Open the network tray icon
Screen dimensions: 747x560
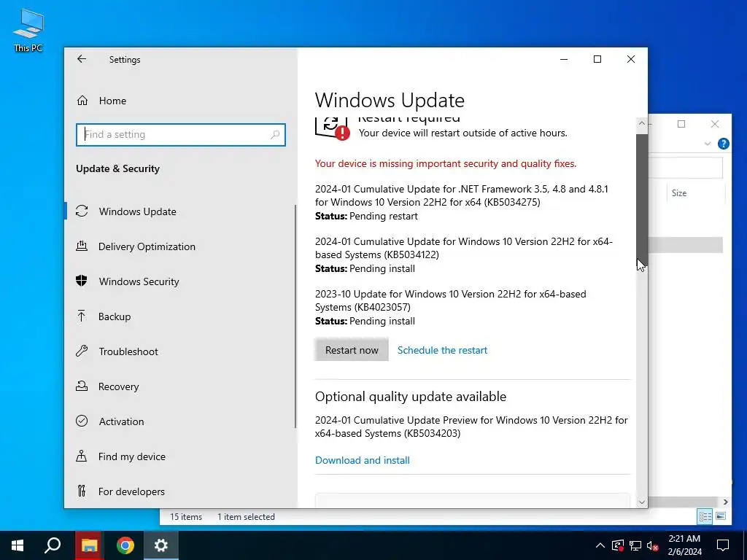click(x=635, y=545)
